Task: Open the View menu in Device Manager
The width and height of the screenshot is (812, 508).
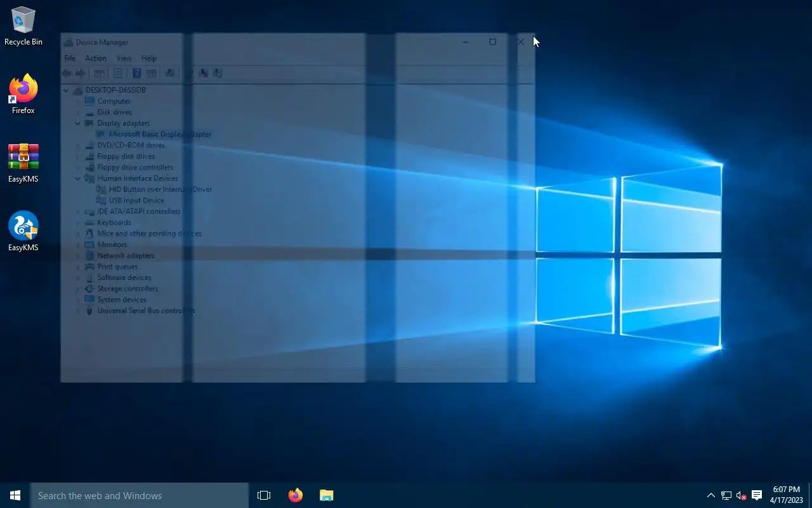Action: [124, 58]
